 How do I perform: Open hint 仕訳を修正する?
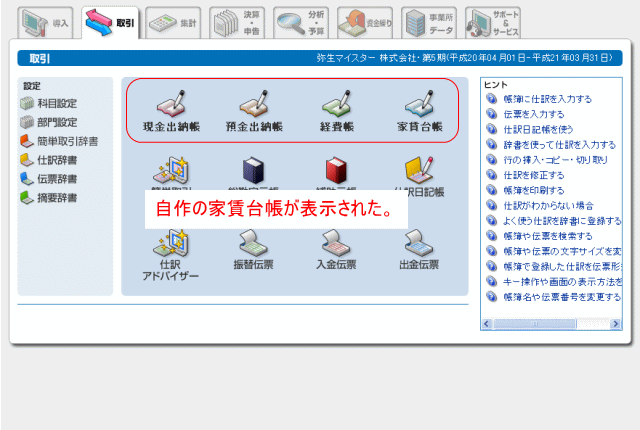click(534, 175)
